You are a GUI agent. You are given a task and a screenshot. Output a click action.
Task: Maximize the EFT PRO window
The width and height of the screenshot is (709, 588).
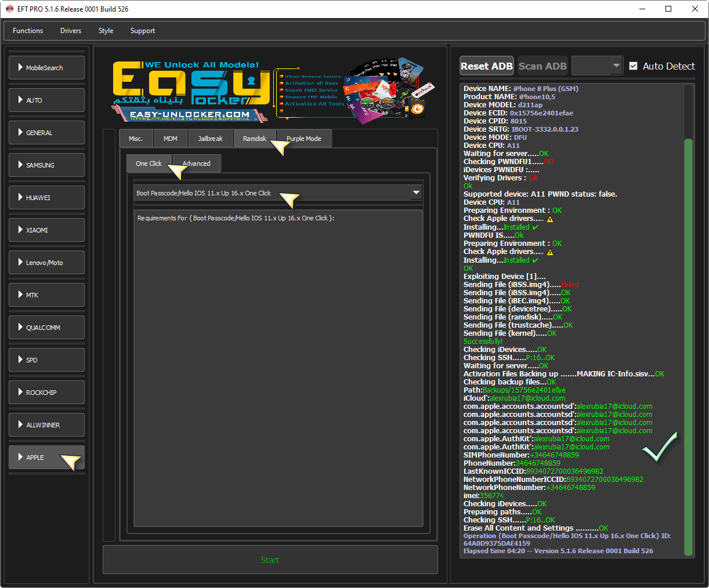click(x=668, y=9)
